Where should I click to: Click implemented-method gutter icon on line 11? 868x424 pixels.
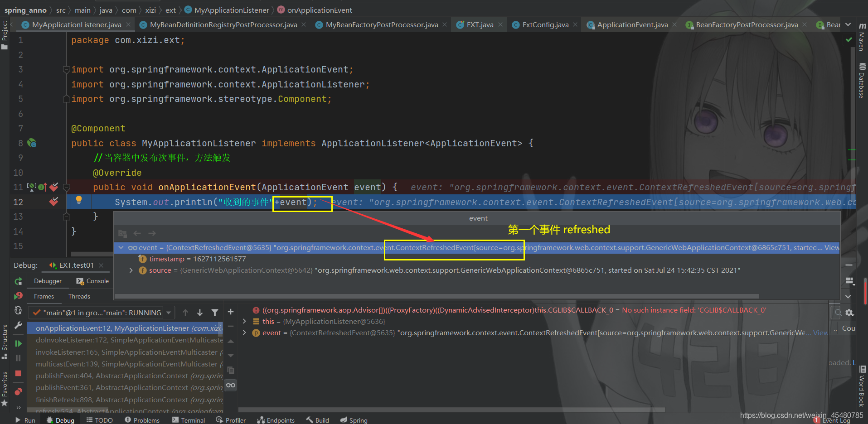point(42,187)
